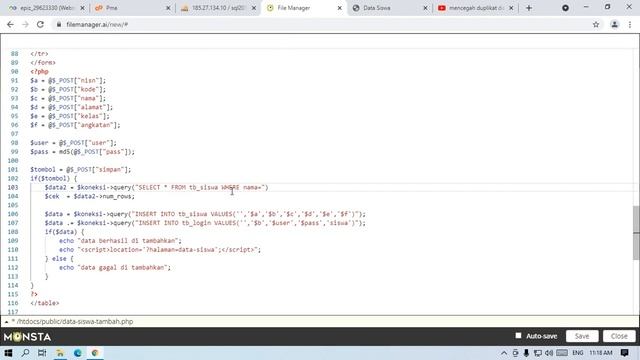Expand the file path arrow beside data-siswa-tambah.php

(x=6, y=322)
